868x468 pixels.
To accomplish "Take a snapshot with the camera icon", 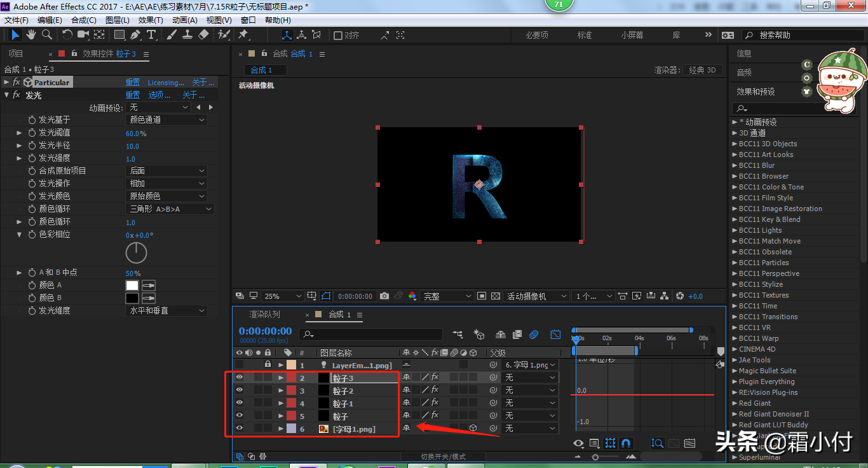I will click(x=384, y=296).
